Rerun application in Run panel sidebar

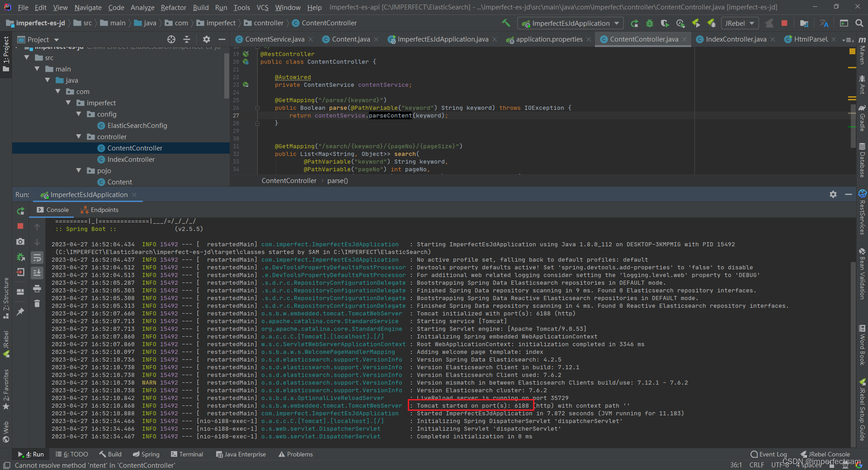point(20,211)
